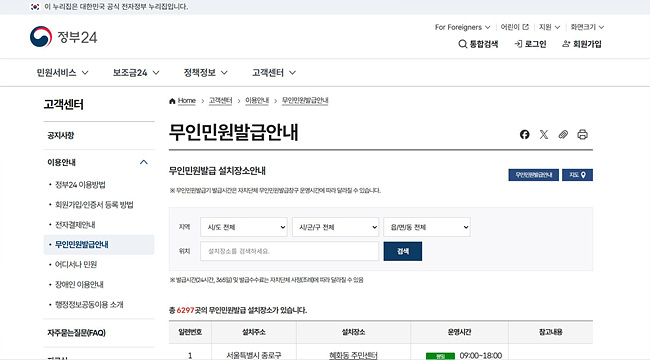Image resolution: width=650 pixels, height=360 pixels.
Task: Open the 읍/면/동 전체 dropdown
Action: pos(427,227)
